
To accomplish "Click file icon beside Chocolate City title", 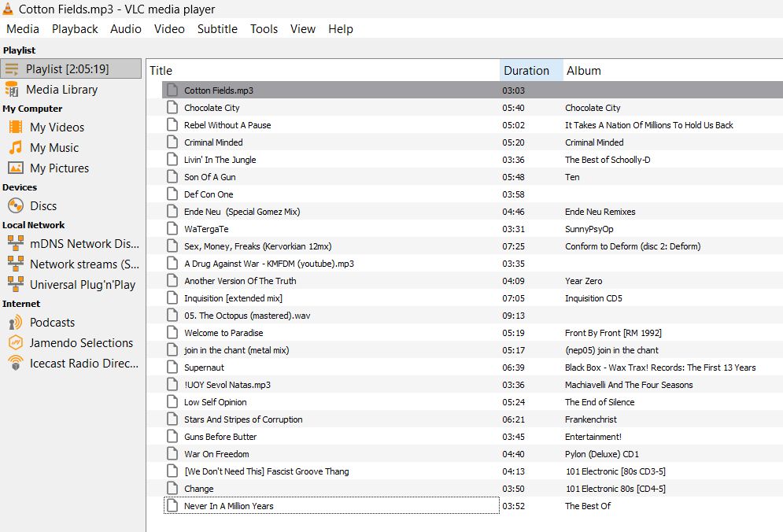I will click(x=172, y=107).
